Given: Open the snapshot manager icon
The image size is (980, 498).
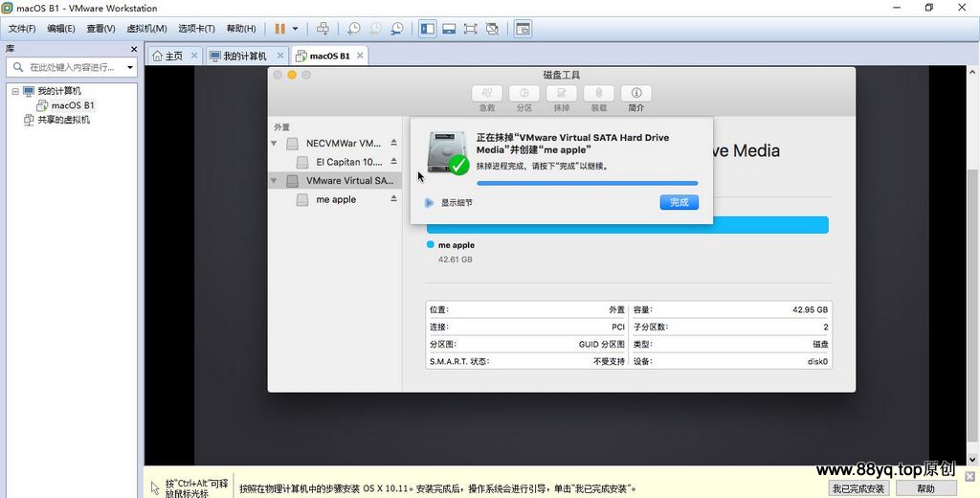Looking at the screenshot, I should [x=397, y=29].
